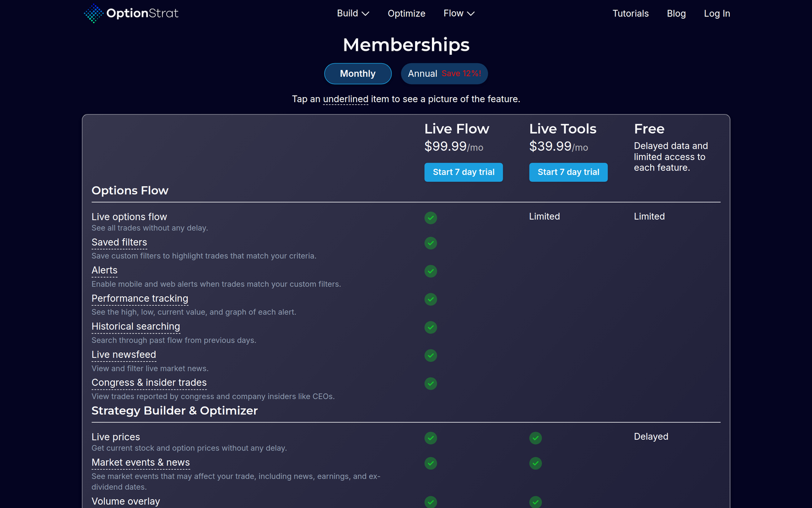Click Live Flow check for Congress & insider trades
Viewport: 812px width, 508px height.
click(431, 384)
